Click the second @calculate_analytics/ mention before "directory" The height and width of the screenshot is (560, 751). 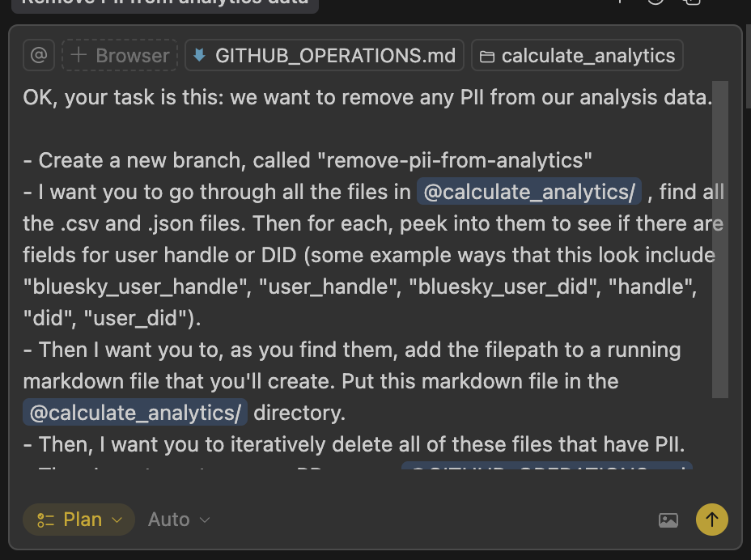(x=135, y=413)
